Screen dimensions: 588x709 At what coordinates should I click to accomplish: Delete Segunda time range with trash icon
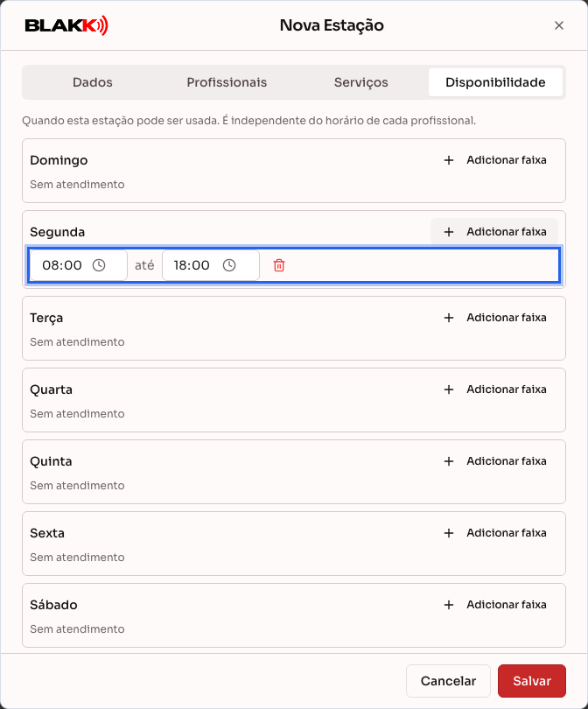(279, 265)
